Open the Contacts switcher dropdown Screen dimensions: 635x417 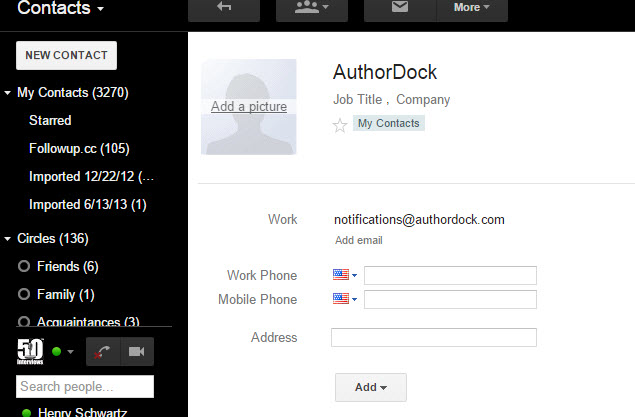[x=61, y=8]
